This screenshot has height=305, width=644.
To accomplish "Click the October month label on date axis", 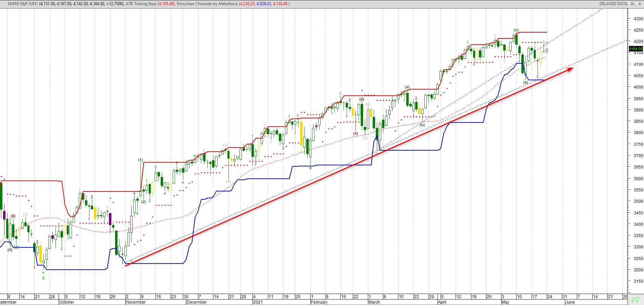I will [x=66, y=302].
